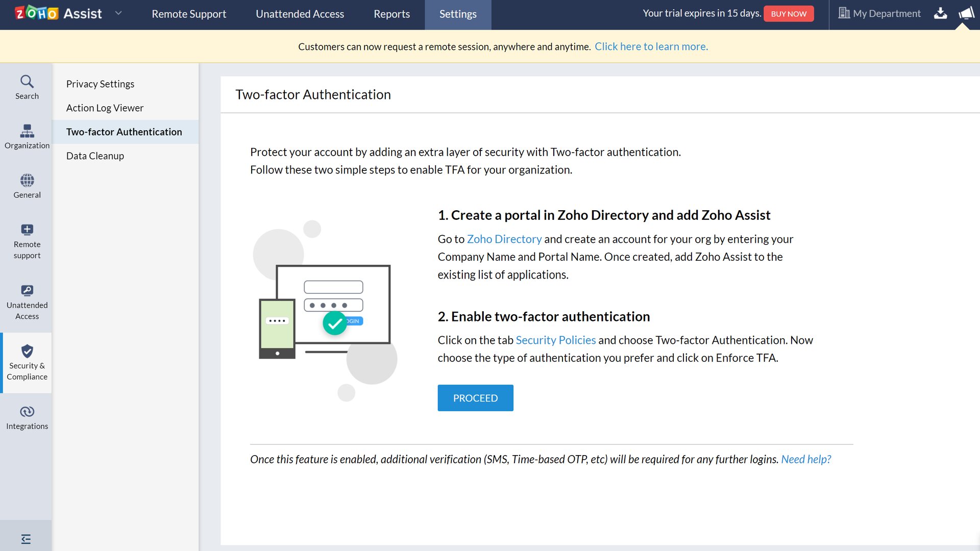Follow the Zoho Directory link

504,239
